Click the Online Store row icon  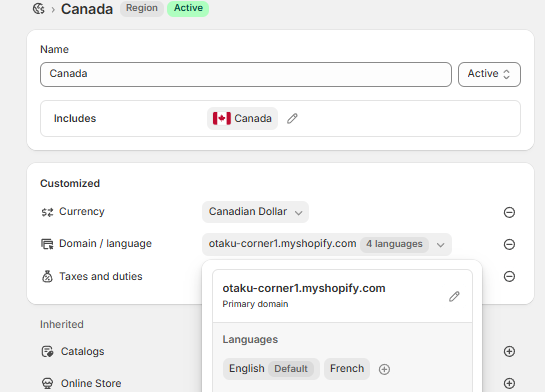[x=47, y=383]
